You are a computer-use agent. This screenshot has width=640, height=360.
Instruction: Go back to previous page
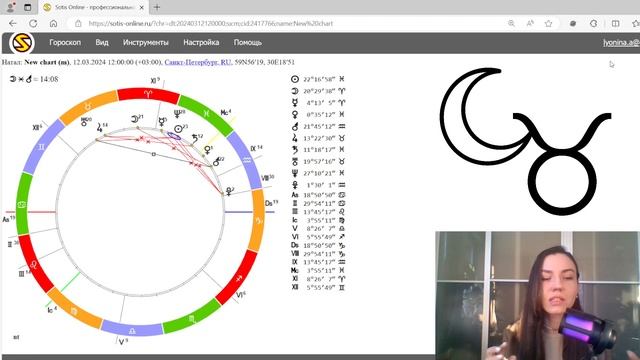pyautogui.click(x=13, y=23)
